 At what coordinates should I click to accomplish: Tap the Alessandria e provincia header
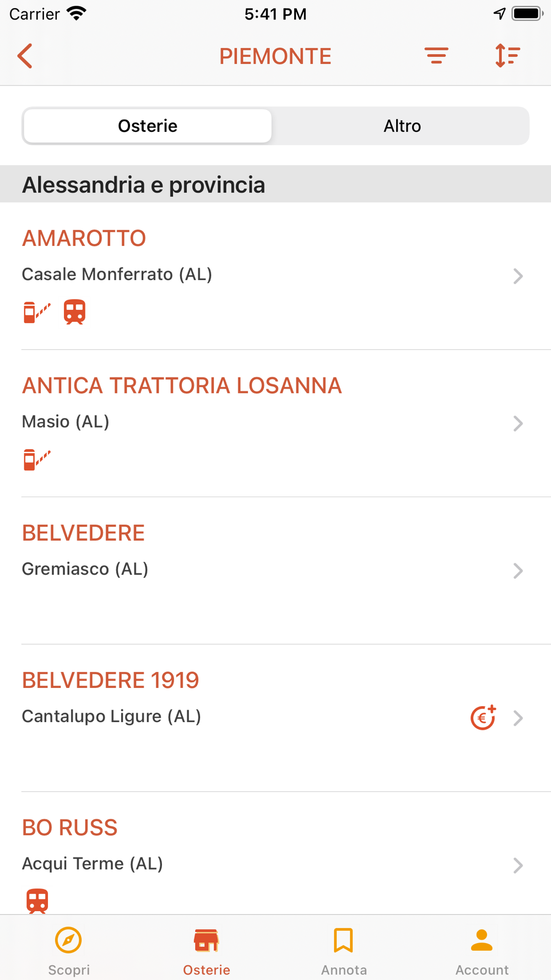143,185
